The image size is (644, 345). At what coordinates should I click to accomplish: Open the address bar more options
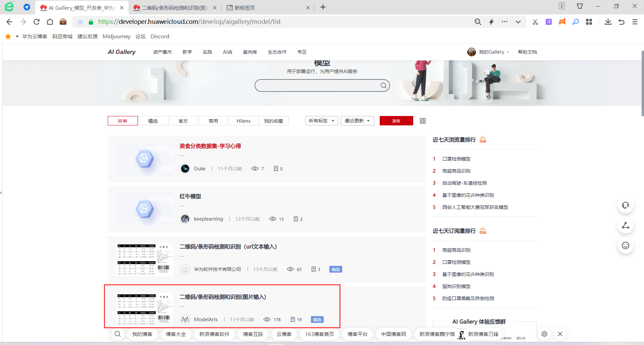click(x=504, y=22)
